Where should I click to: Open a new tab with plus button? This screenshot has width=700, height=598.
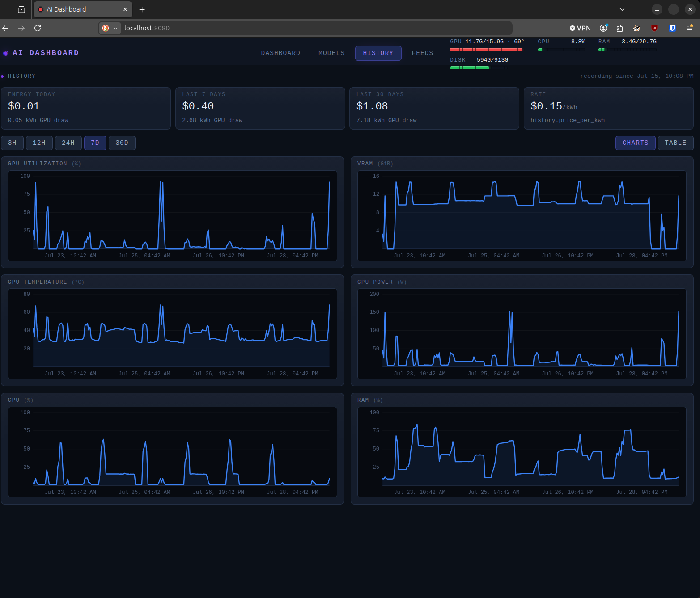[142, 9]
